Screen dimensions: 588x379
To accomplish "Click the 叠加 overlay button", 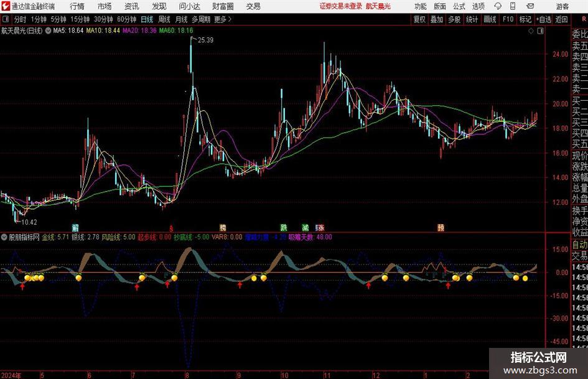I will (437, 19).
